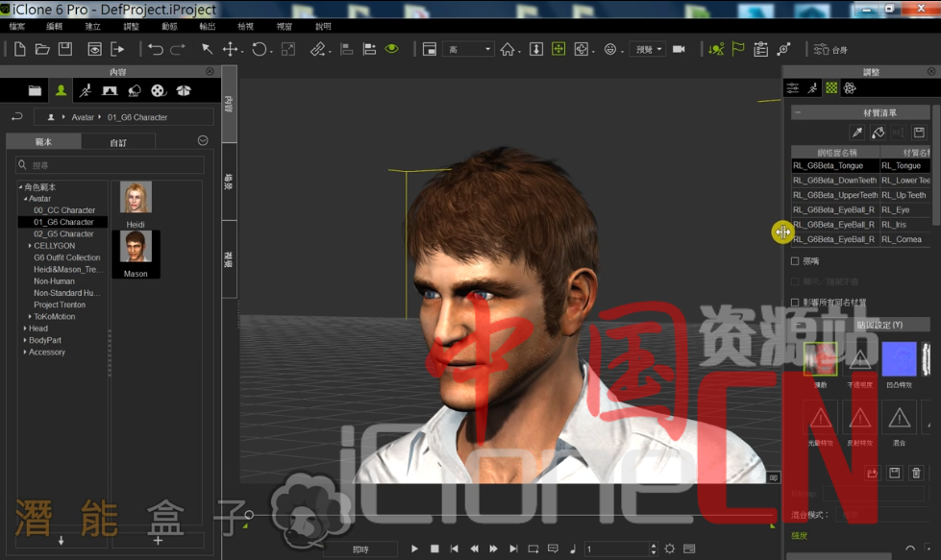Click the camera icon in the toolbar
The image size is (941, 560).
coord(679,49)
